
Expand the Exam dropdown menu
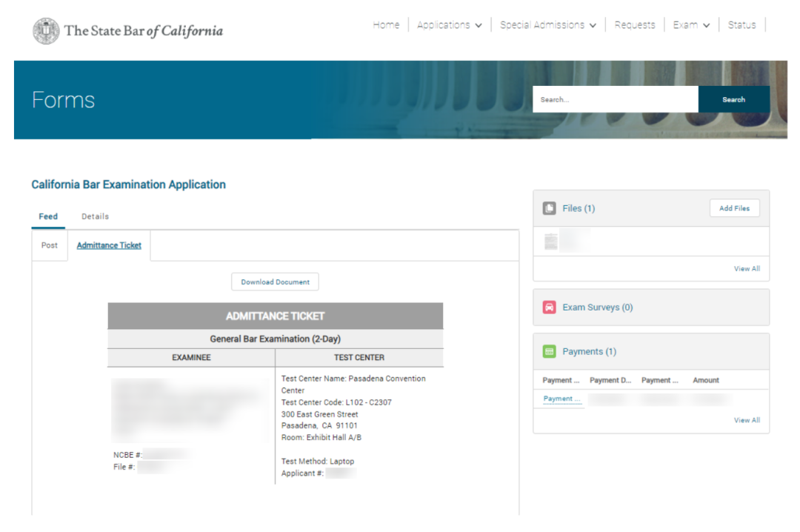[x=691, y=25]
